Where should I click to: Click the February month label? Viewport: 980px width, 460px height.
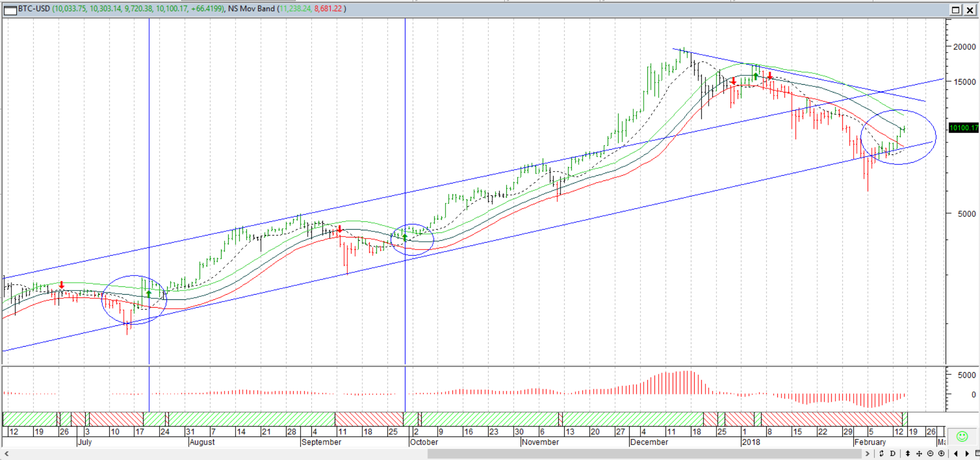point(870,442)
